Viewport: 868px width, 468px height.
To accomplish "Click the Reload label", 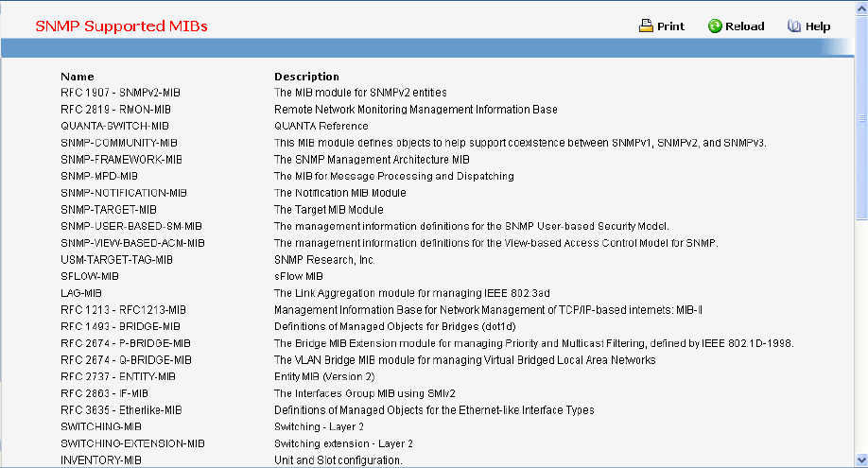I will (x=744, y=26).
